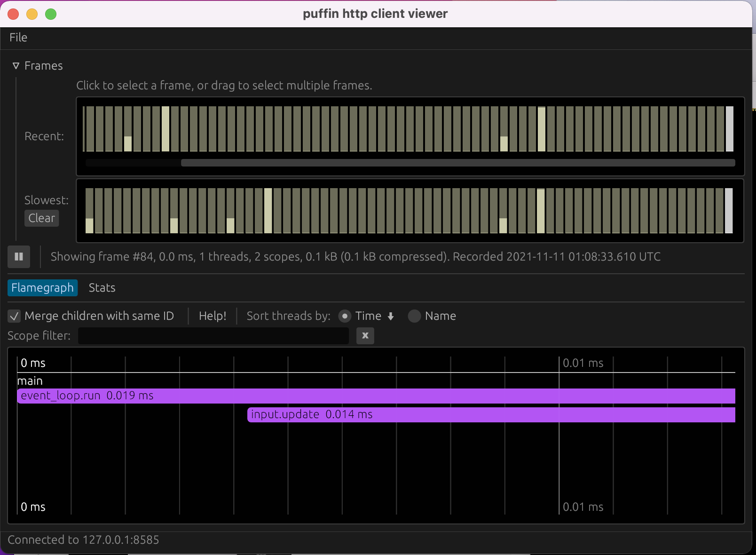Clear the scope filter with the X button
Viewport: 756px width, 555px height.
[365, 336]
